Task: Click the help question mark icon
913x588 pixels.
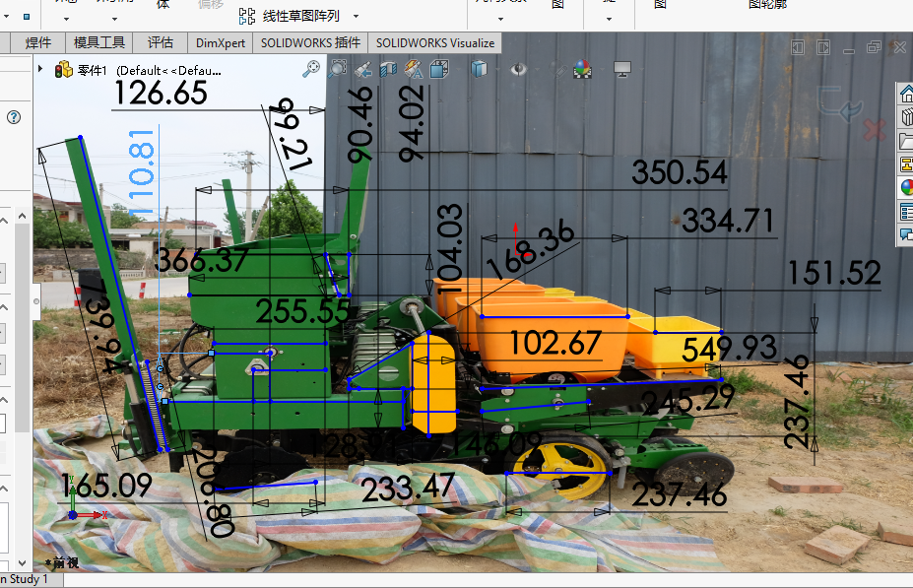Action: coord(14,117)
